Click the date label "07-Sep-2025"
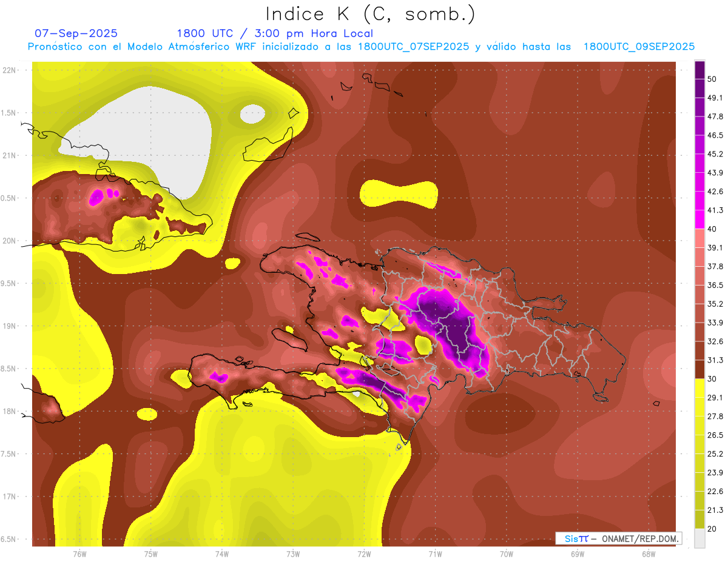 76,33
